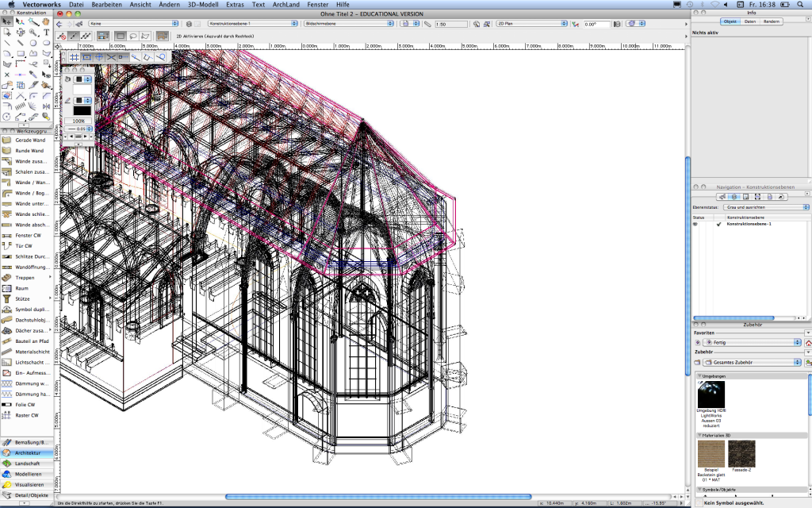The height and width of the screenshot is (508, 812).
Task: Select the Mirror tool
Action: pyautogui.click(x=46, y=106)
